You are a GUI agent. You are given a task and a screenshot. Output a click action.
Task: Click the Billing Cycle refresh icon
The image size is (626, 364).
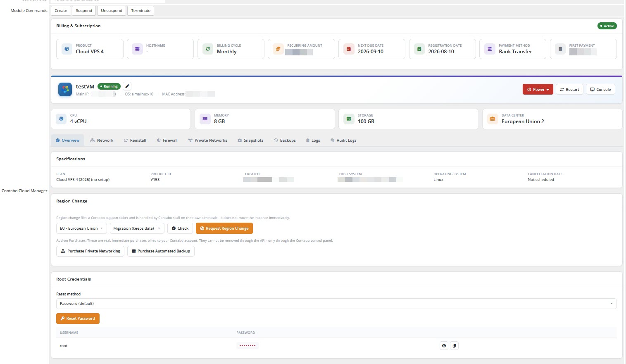pyautogui.click(x=208, y=49)
